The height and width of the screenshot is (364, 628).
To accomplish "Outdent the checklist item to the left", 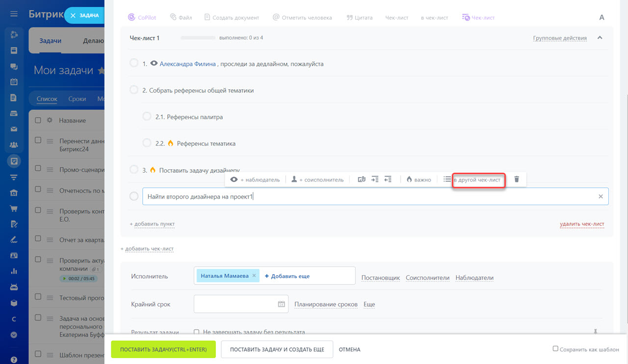I will (x=388, y=180).
